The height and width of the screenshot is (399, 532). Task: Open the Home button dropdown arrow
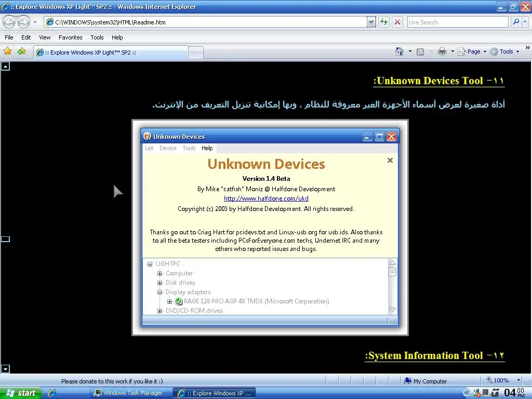point(410,51)
